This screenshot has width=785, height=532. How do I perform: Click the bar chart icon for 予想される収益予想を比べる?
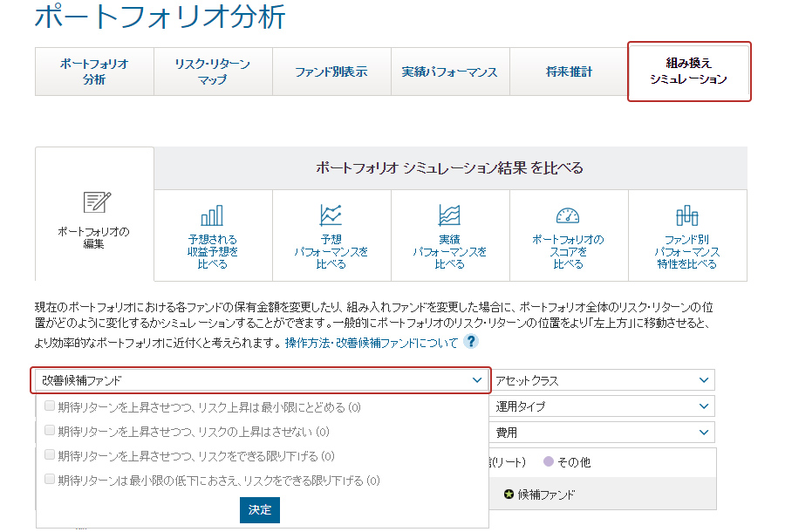(212, 215)
